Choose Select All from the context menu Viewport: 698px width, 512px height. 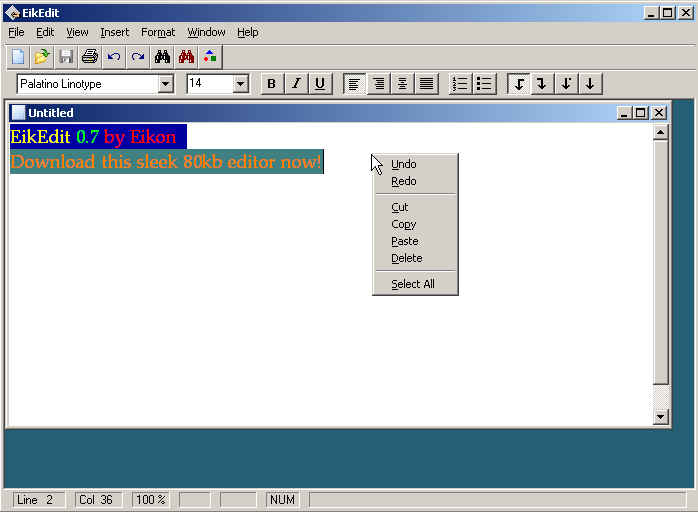click(413, 284)
